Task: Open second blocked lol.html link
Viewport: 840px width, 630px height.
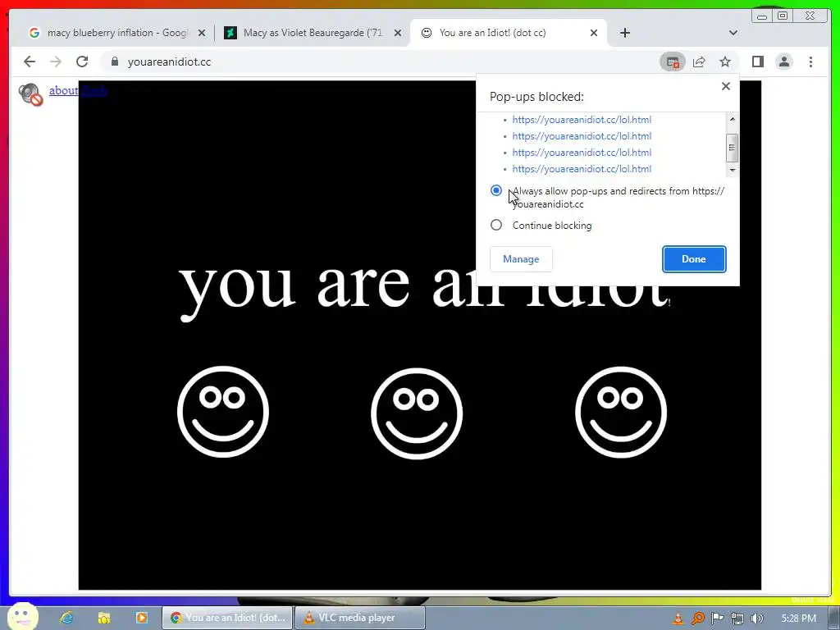Action: [582, 136]
